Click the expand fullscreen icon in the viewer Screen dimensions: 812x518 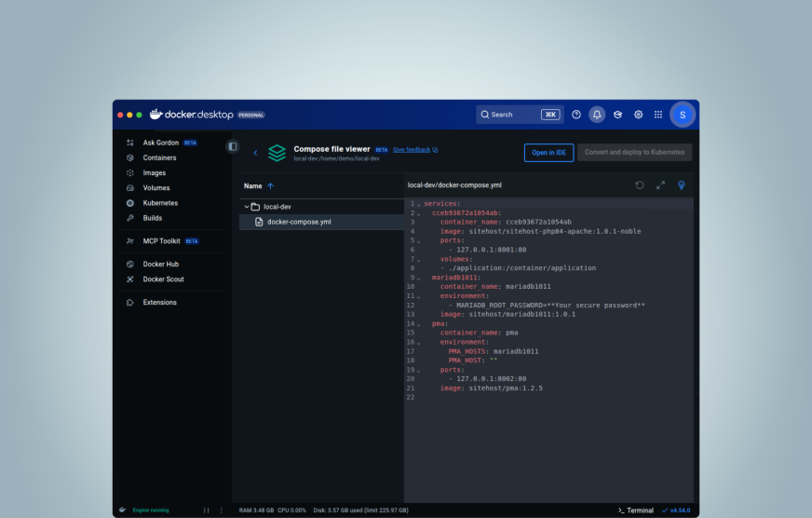coord(660,185)
